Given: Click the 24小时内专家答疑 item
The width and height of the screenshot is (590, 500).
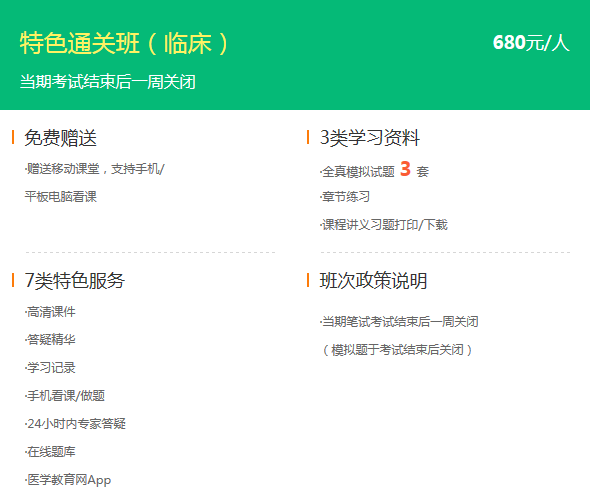Looking at the screenshot, I should point(75,424).
